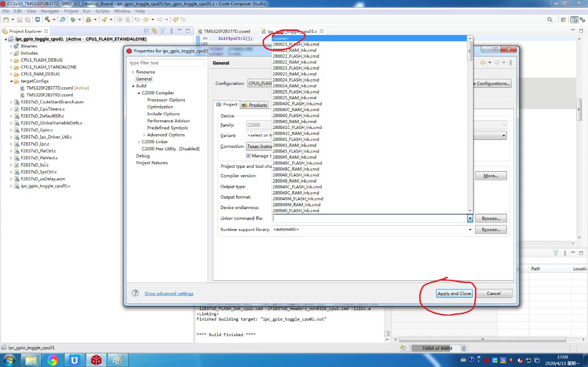Image resolution: width=588 pixels, height=367 pixels.
Task: Click the Project Explorer filter funnel icon
Action: click(x=162, y=31)
